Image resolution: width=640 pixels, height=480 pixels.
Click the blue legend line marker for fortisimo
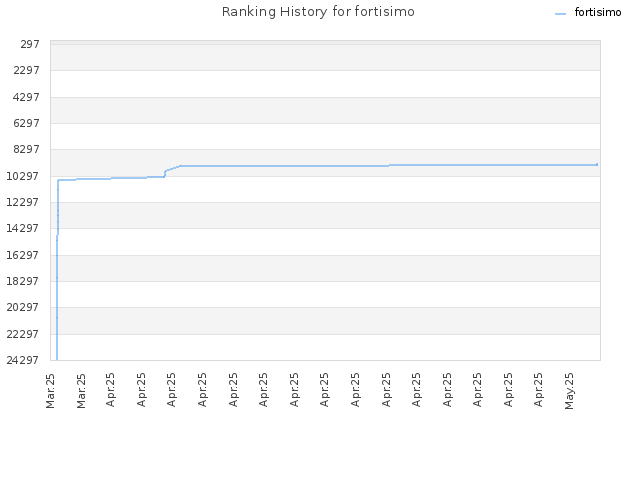tap(560, 14)
